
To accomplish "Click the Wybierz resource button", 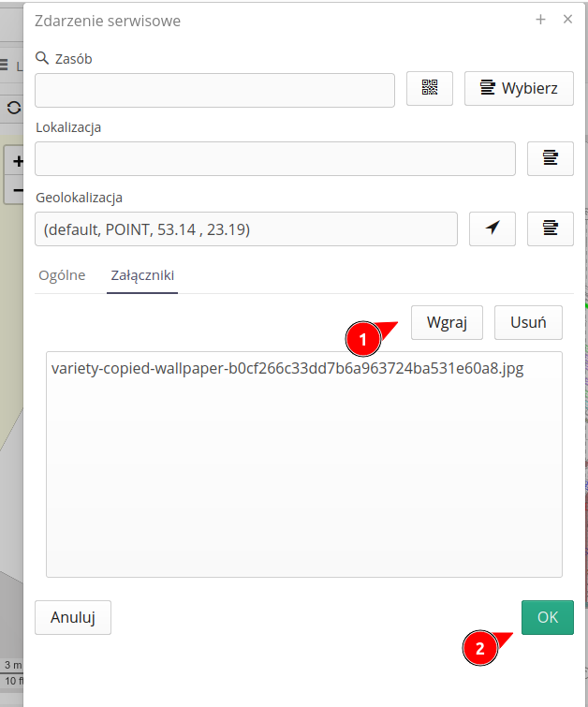I will (x=519, y=89).
